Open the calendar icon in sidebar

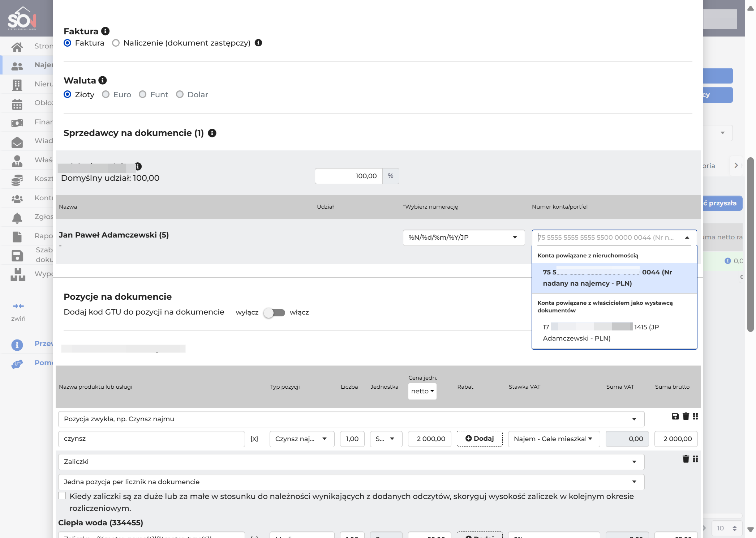tap(17, 104)
